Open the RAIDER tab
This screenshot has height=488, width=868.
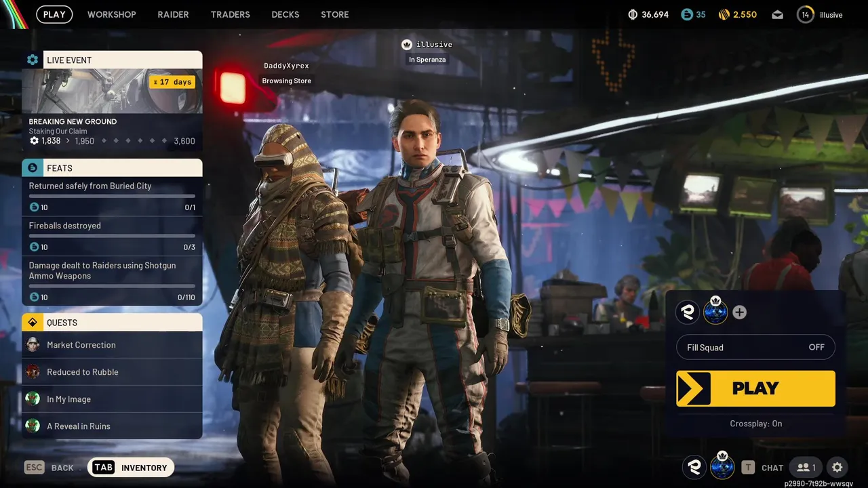click(174, 14)
